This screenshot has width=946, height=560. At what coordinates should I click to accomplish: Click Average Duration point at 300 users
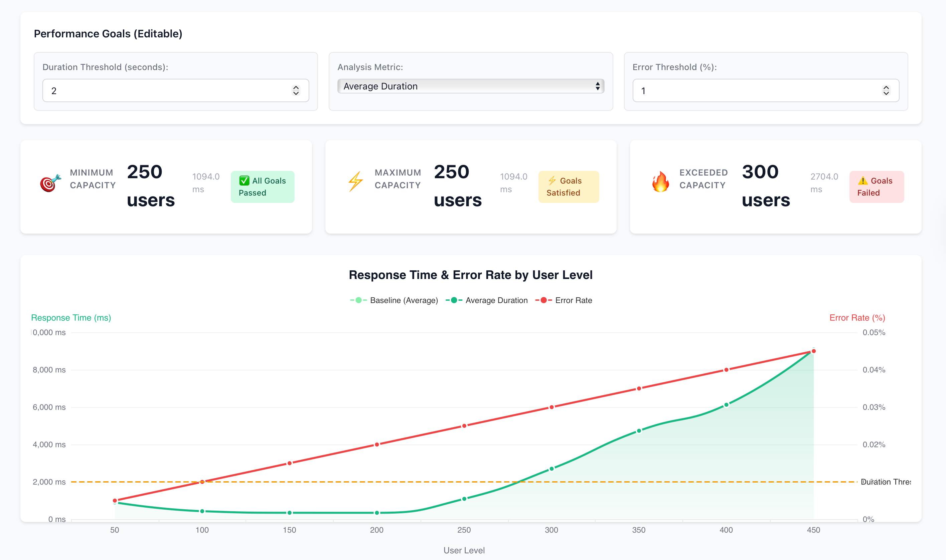click(551, 469)
